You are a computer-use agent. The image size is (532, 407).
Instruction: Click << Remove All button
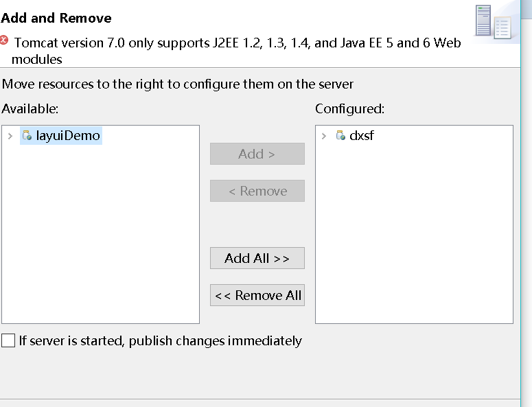257,295
